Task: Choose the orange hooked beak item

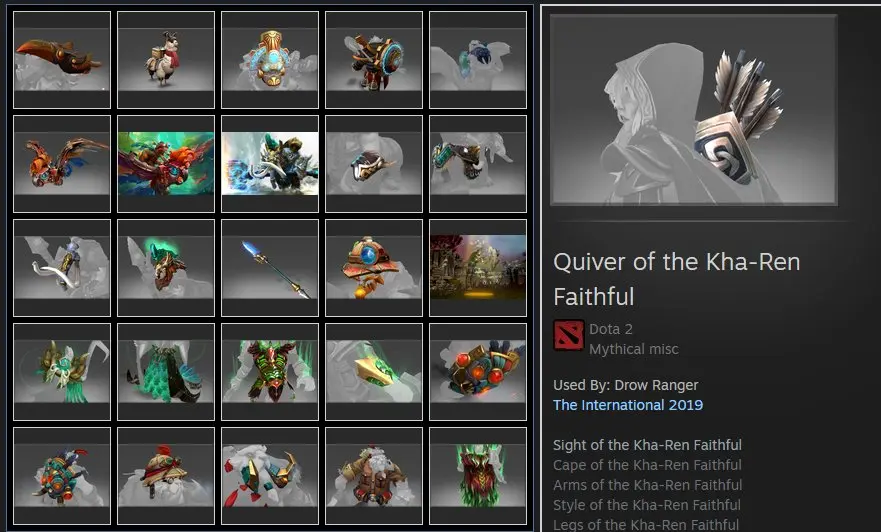Action: pyautogui.click(x=62, y=60)
